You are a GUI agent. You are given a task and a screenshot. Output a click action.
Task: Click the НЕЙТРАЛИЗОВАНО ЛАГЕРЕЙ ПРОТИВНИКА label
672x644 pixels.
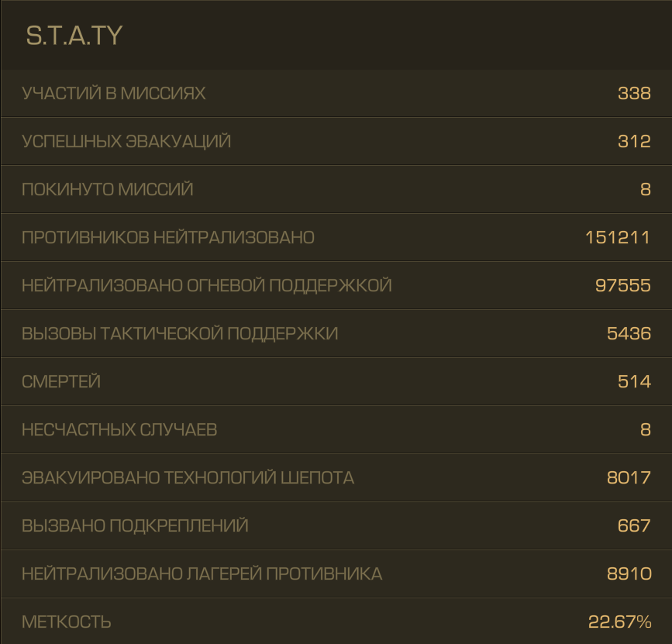click(202, 573)
